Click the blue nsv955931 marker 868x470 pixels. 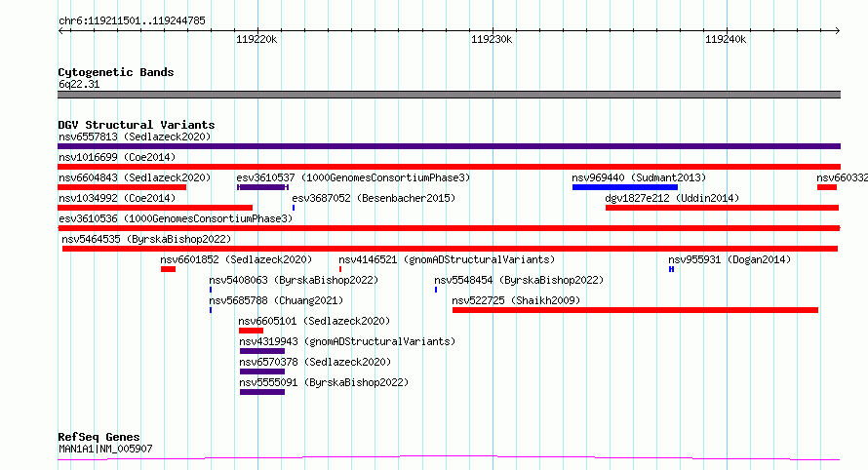pos(672,269)
